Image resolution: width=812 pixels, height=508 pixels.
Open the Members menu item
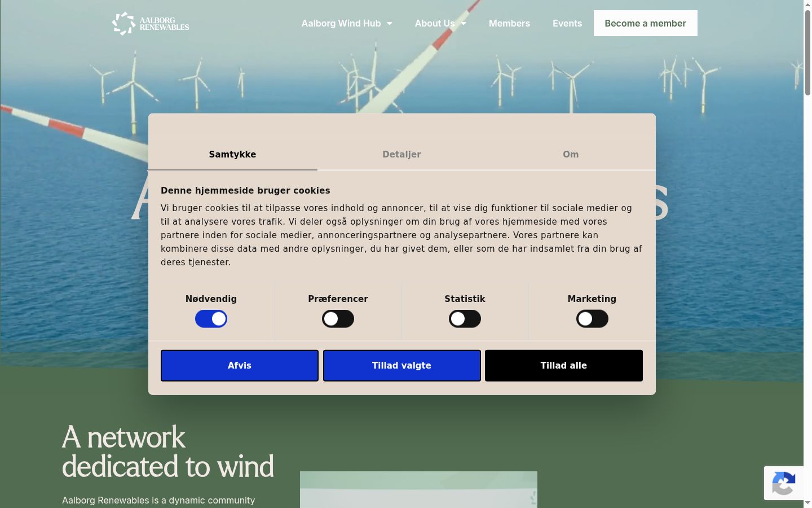coord(509,23)
